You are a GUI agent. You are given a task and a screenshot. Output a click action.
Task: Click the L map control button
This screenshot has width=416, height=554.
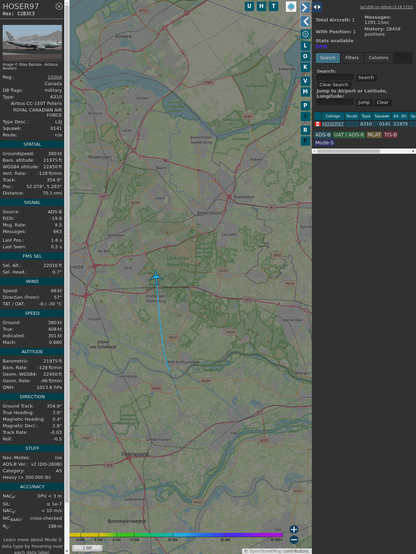pos(305,46)
